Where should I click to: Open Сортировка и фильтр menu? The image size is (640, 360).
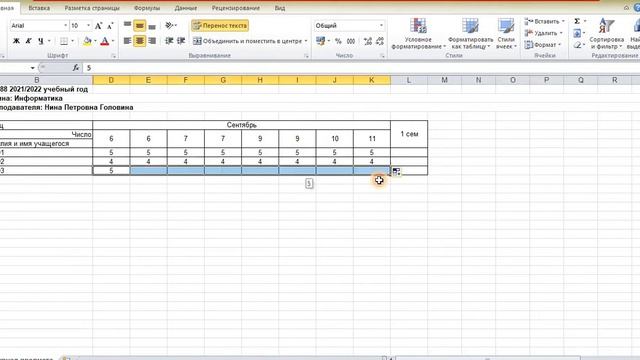click(x=607, y=34)
